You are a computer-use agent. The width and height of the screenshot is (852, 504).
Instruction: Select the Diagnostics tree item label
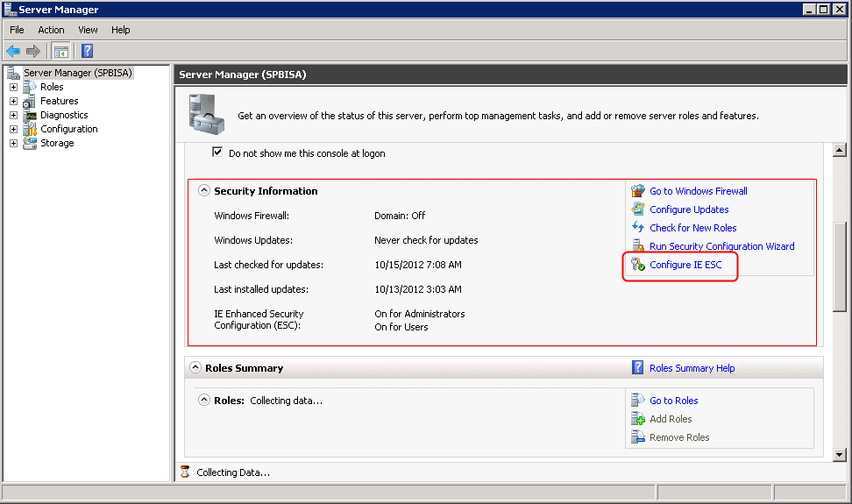click(64, 115)
